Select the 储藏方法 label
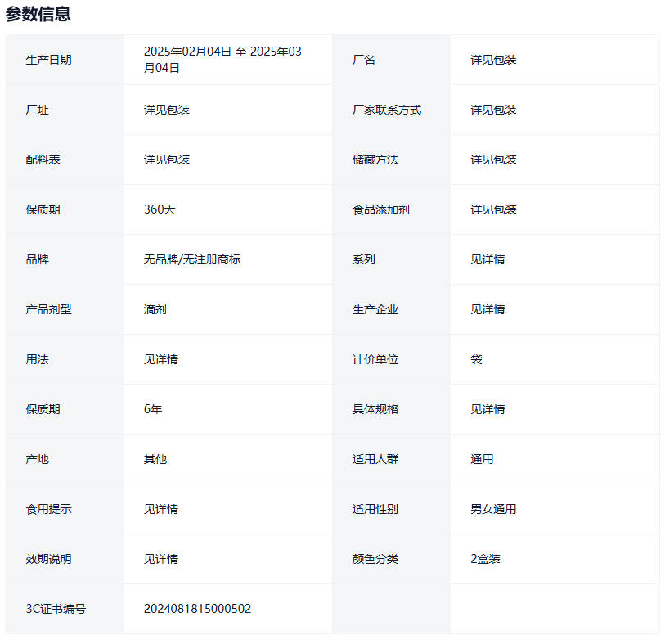The height and width of the screenshot is (644, 665). 375,160
